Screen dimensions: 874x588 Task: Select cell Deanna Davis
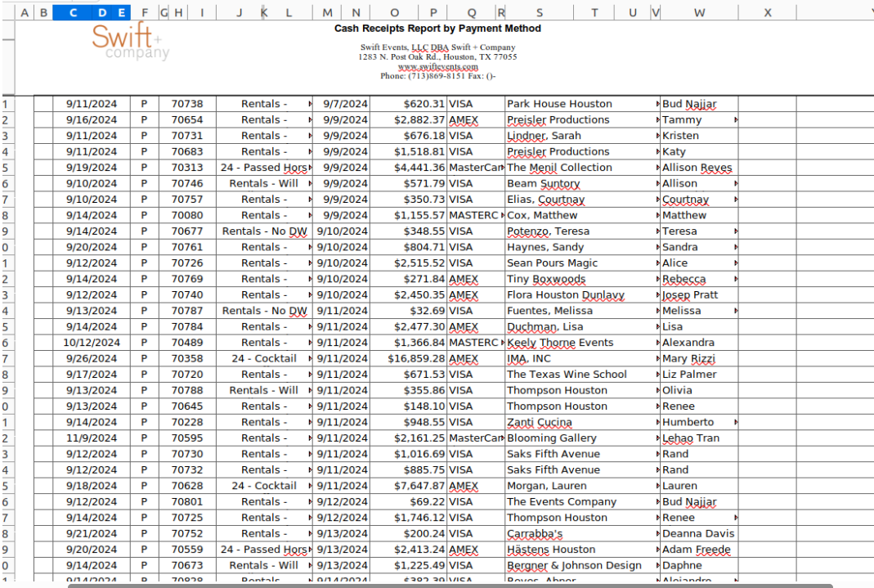click(x=699, y=533)
